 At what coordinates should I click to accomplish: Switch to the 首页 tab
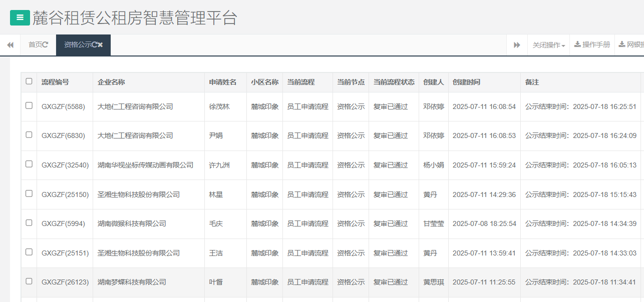(x=35, y=44)
